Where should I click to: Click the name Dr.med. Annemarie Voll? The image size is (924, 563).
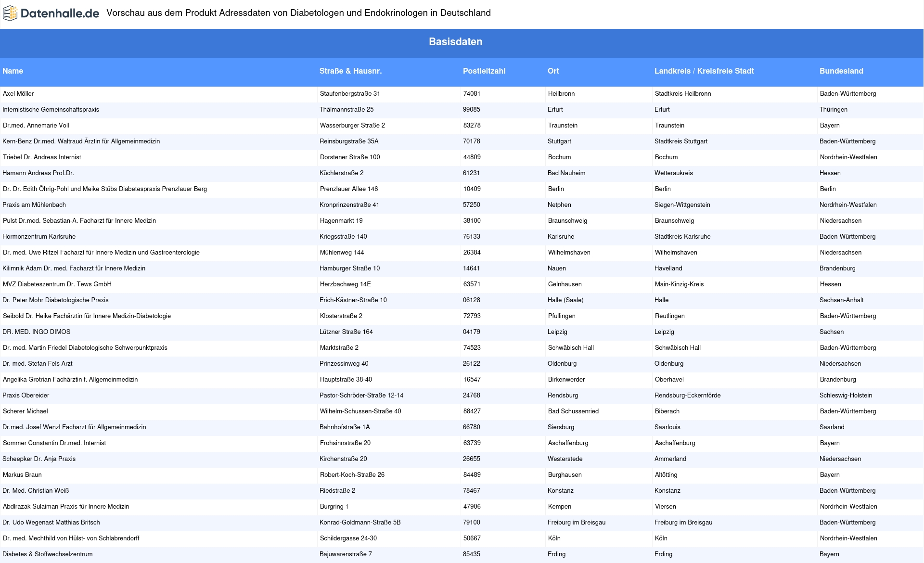[x=36, y=126]
